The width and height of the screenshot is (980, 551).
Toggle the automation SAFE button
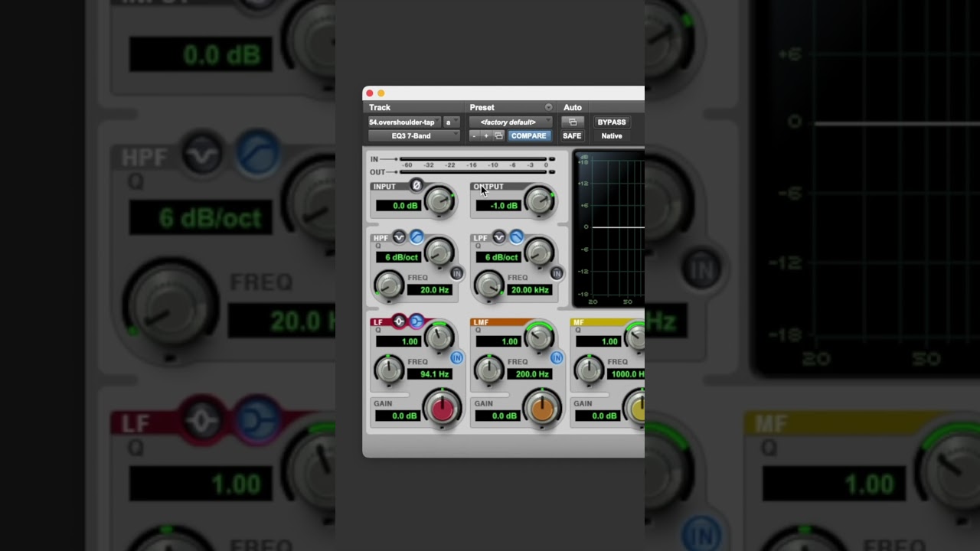[572, 135]
